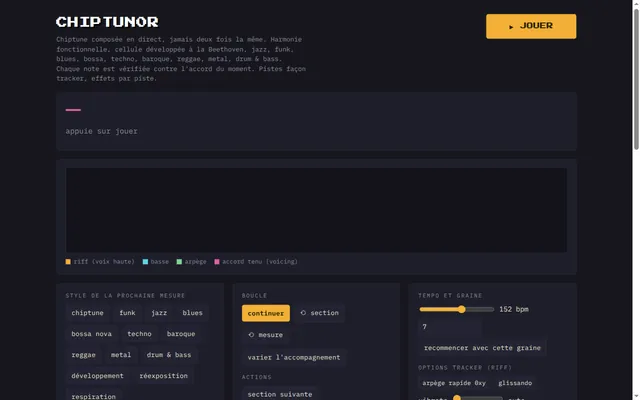Click varier l'accompagnement

[294, 357]
